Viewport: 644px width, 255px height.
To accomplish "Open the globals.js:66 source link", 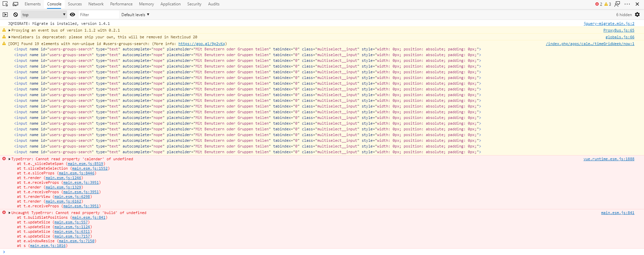I will (x=620, y=37).
